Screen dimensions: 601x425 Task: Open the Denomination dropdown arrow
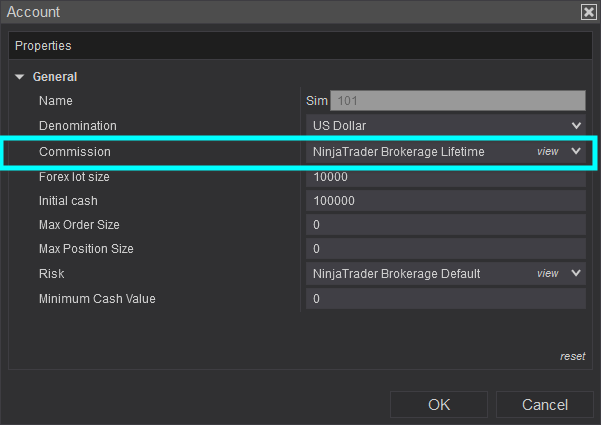(x=576, y=126)
